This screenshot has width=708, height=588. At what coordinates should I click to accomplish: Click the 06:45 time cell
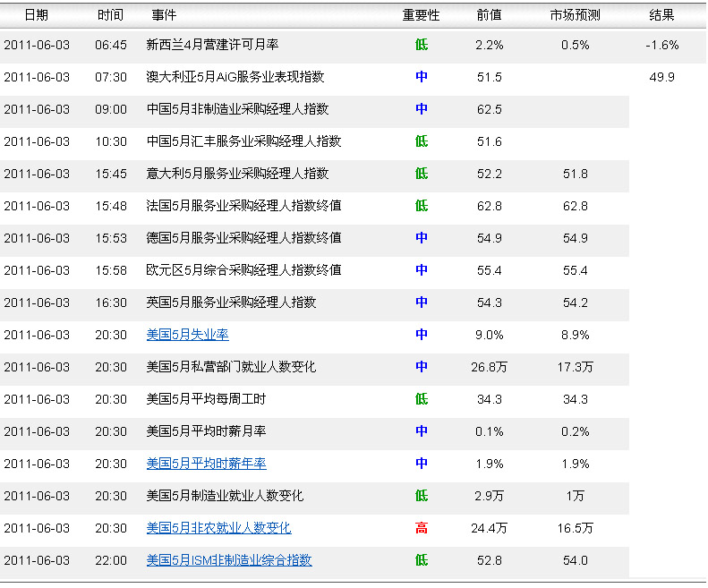[111, 45]
